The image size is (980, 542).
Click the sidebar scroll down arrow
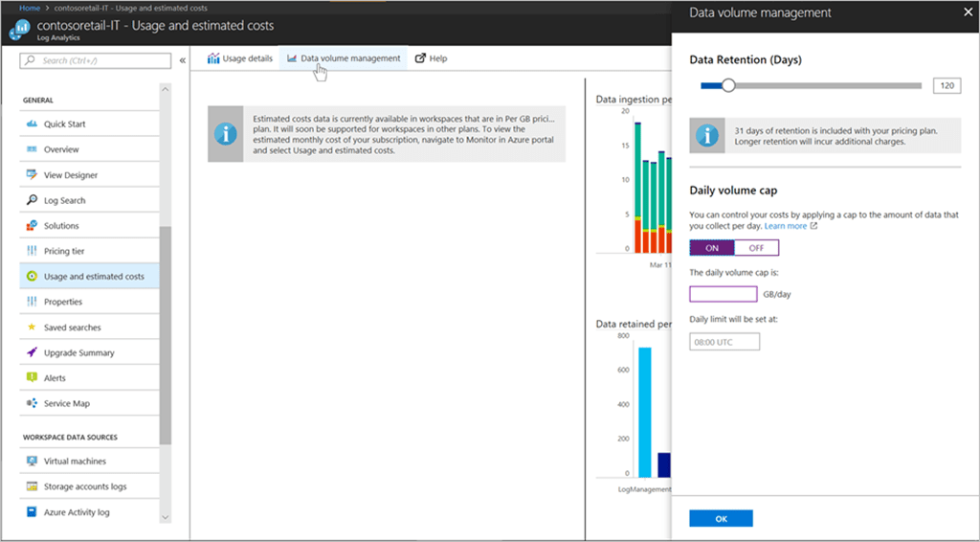(x=165, y=517)
